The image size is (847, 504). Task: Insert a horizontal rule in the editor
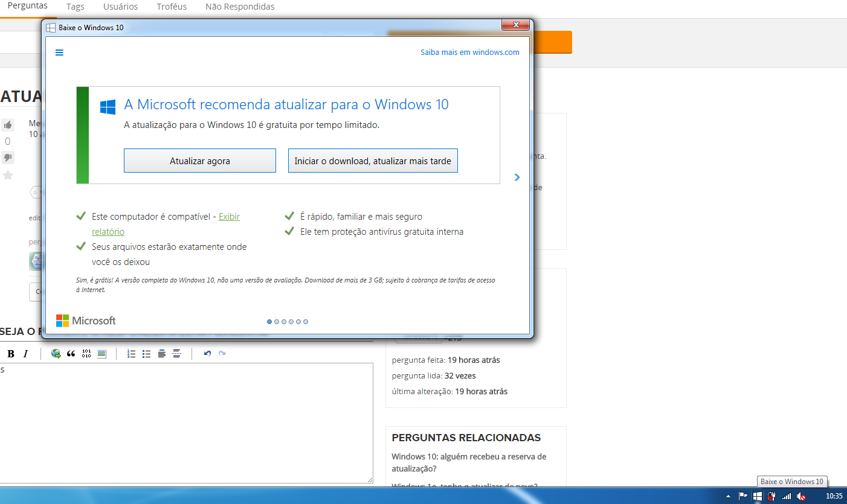[177, 354]
